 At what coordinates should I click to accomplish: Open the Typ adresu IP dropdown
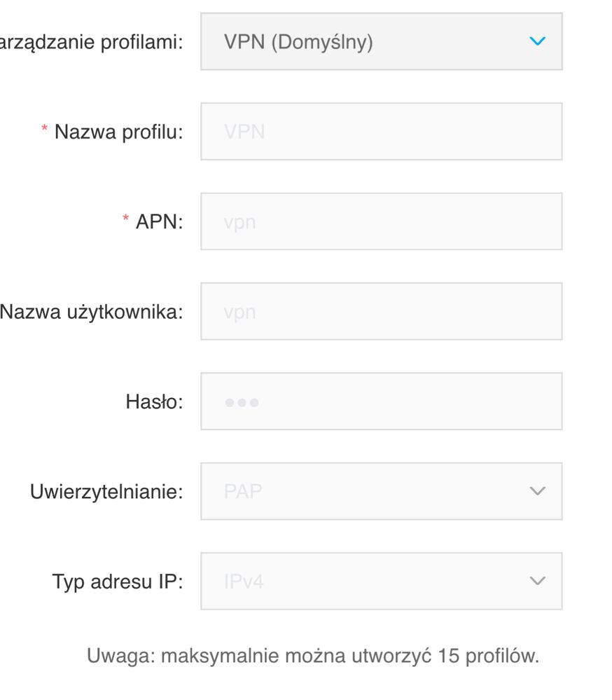(x=380, y=581)
